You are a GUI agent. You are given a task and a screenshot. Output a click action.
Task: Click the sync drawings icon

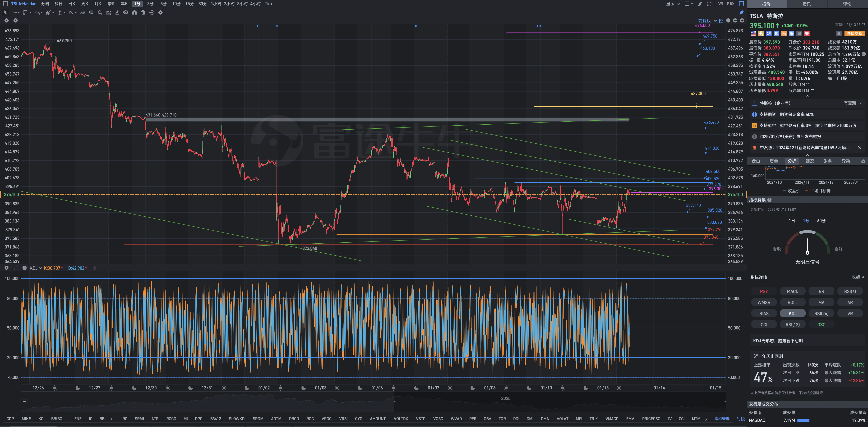pos(152,12)
